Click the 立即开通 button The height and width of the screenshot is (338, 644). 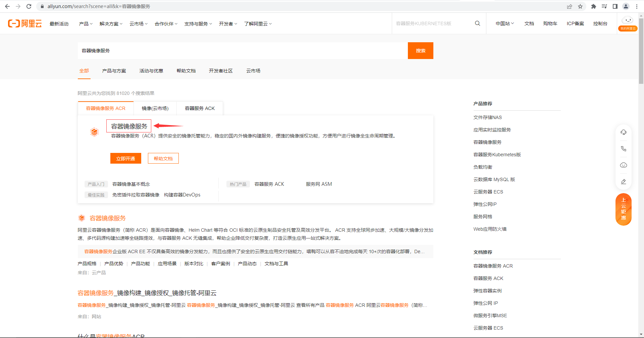click(x=126, y=158)
